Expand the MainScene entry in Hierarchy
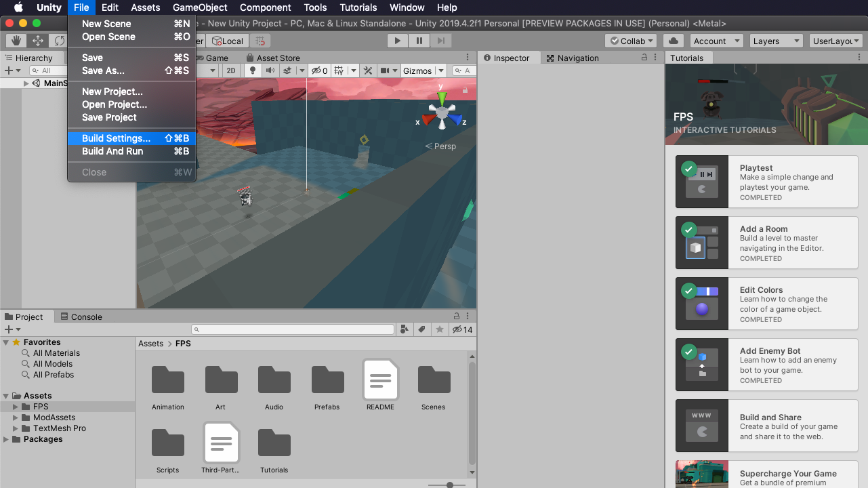This screenshot has width=868, height=488. 26,83
